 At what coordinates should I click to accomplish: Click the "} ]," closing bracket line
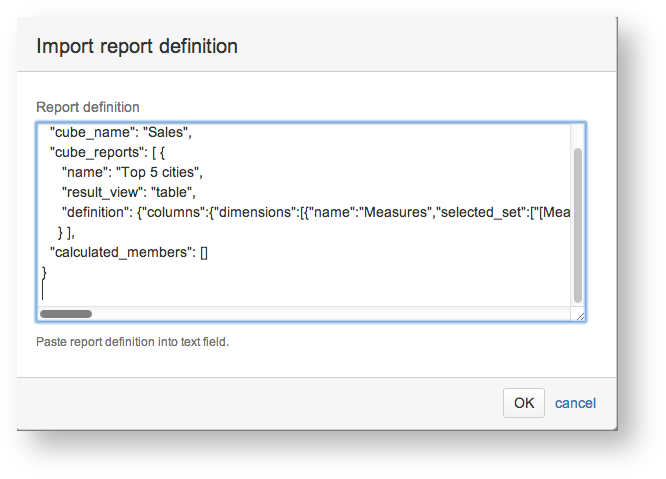[x=66, y=232]
